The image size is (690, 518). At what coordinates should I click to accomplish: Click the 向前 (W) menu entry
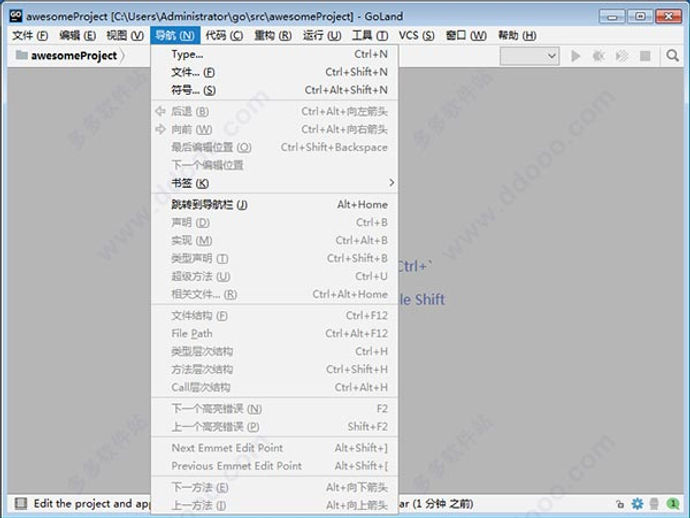pos(275,129)
